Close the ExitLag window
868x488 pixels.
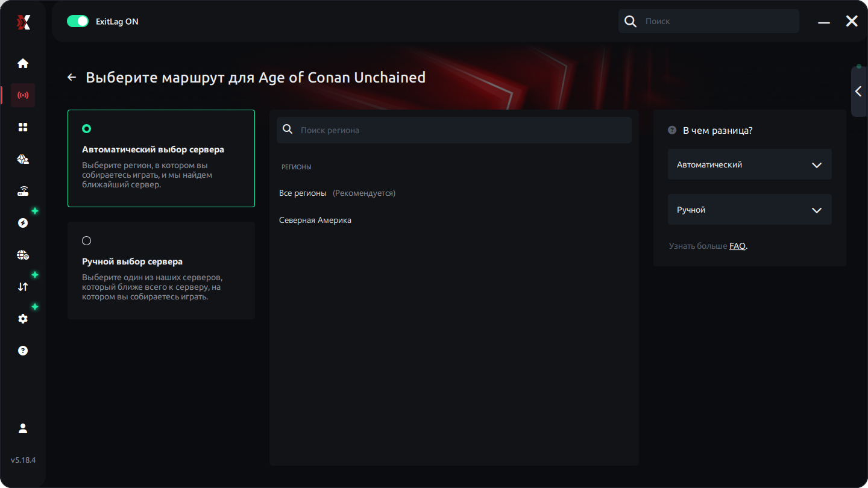pos(852,21)
